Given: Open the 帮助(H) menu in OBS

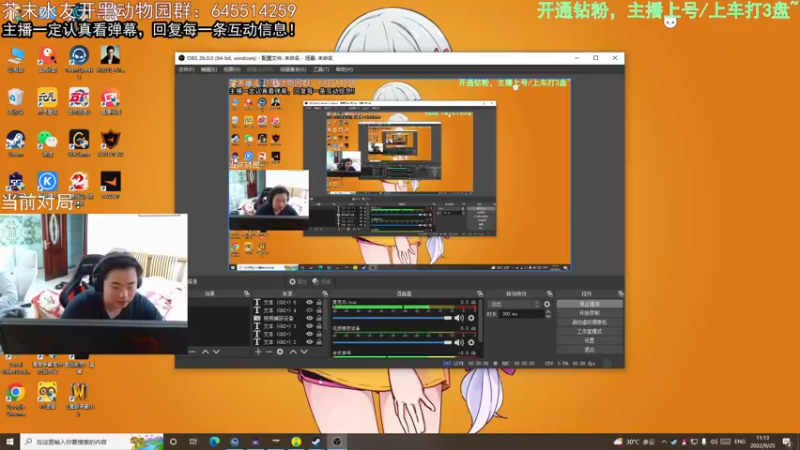Looking at the screenshot, I should pyautogui.click(x=344, y=69).
